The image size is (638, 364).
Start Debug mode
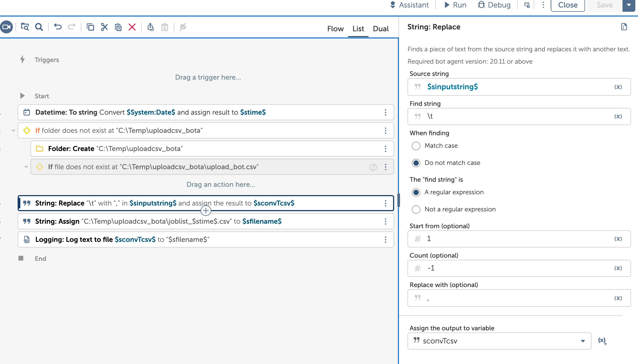click(x=494, y=5)
